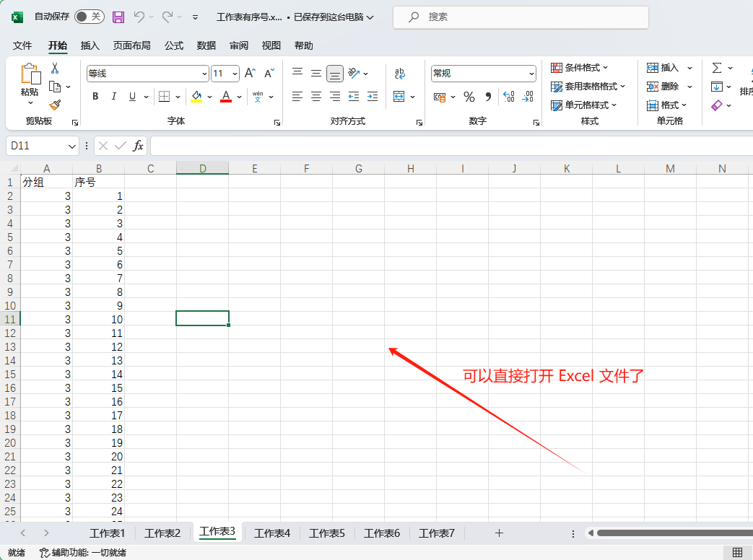The height and width of the screenshot is (560, 753).
Task: Click the insert function fx icon
Action: (x=138, y=146)
